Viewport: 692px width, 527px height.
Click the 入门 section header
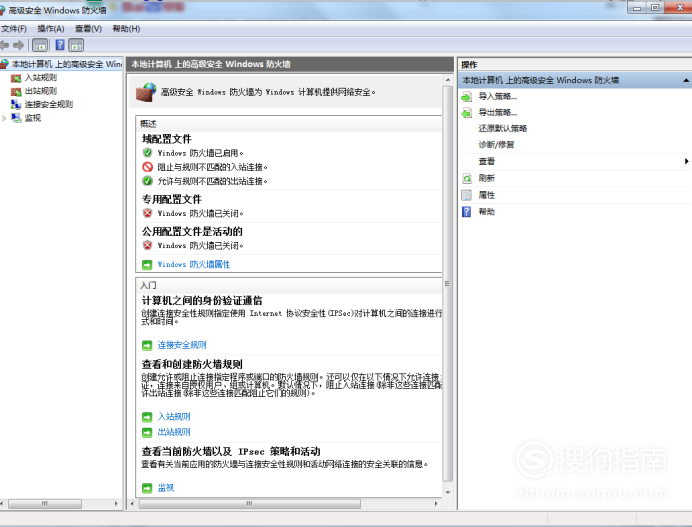(289, 285)
